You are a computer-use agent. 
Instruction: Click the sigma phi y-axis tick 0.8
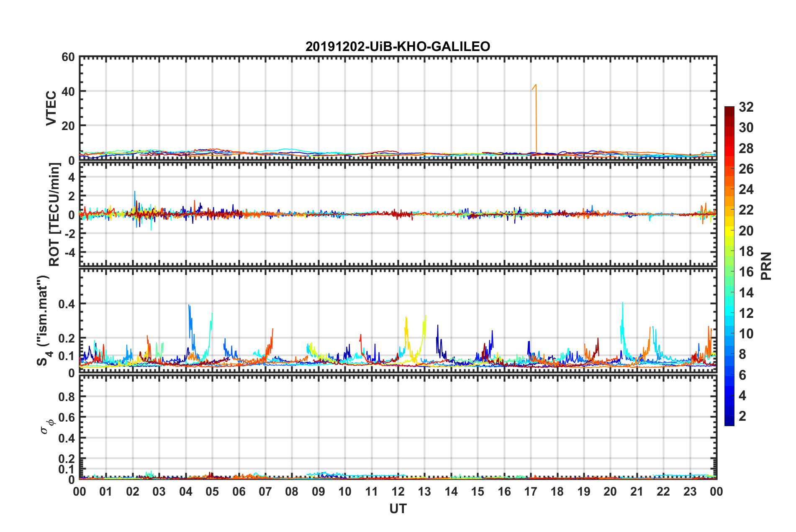(x=67, y=396)
